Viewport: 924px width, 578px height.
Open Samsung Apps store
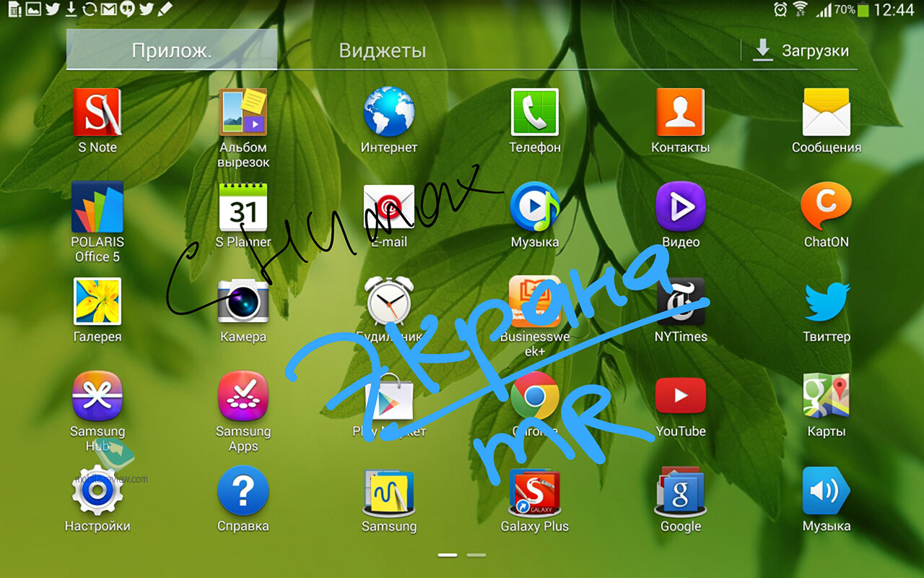243,396
